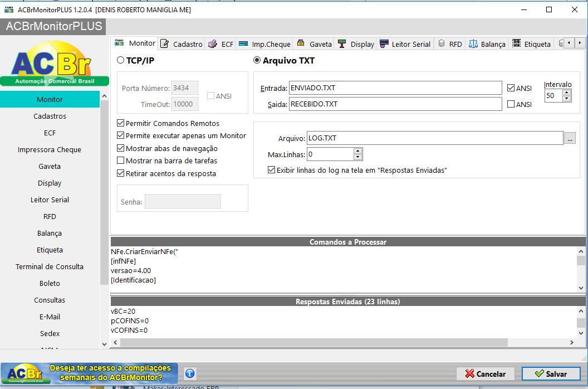Screen dimensions: 588x389
Task: Select the TCP/IP radio button
Action: (120, 60)
